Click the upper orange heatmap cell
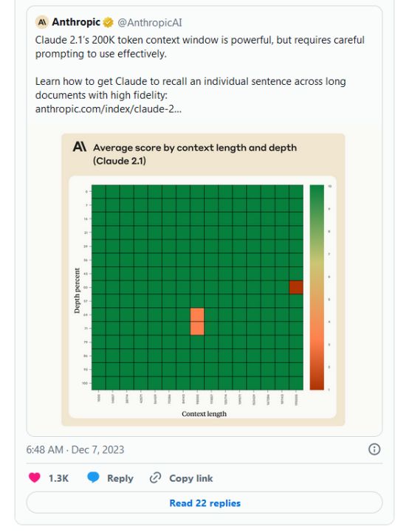This screenshot has width=409, height=532. coord(197,314)
